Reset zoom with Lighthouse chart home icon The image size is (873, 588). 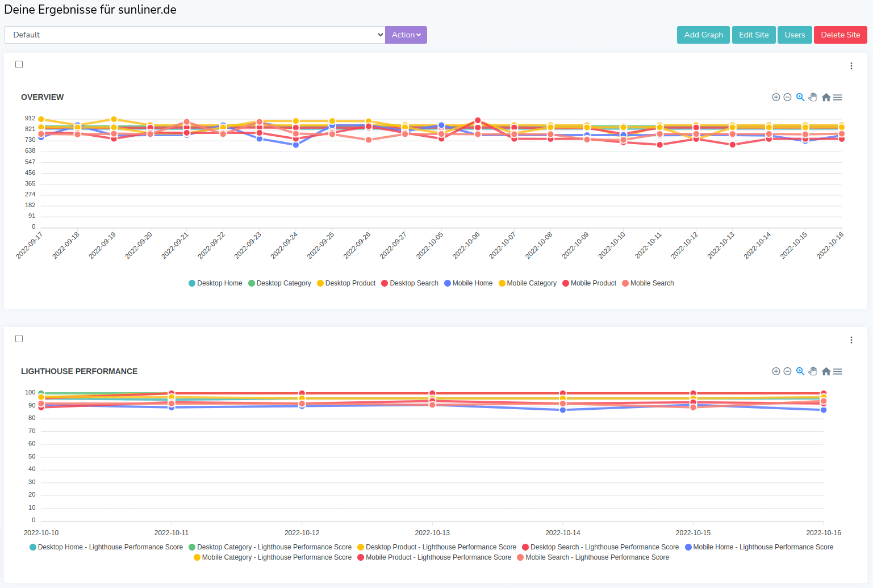[826, 371]
